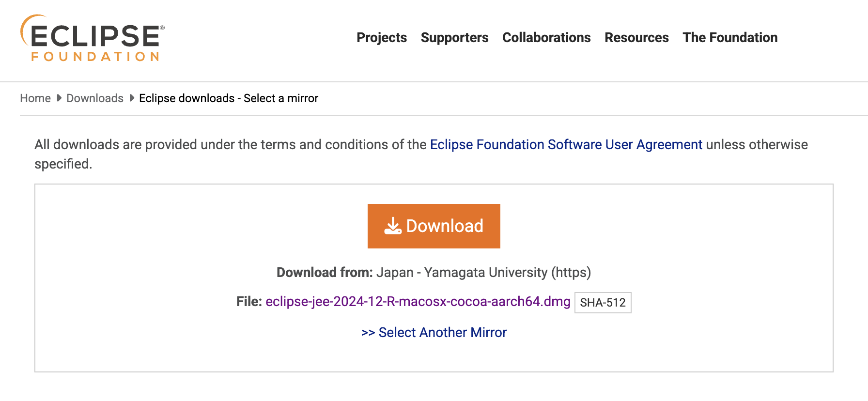Viewport: 868px width, 401px height.
Task: Open the Projects menu
Action: 382,37
